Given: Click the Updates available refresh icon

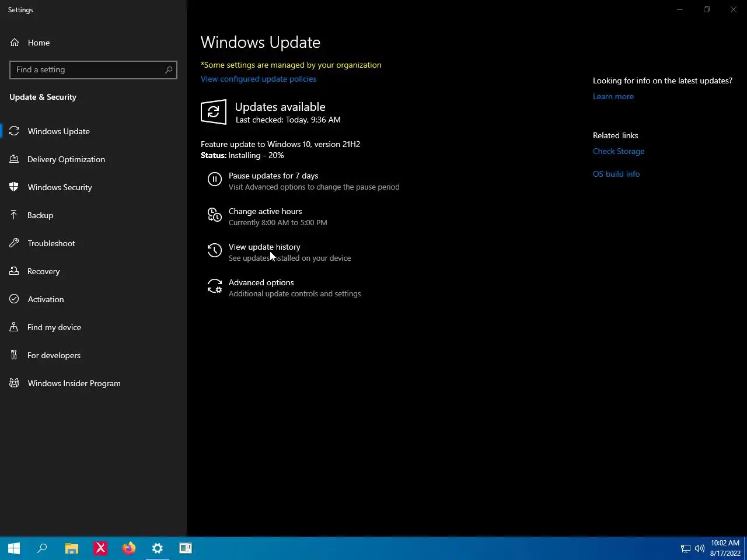Looking at the screenshot, I should tap(214, 112).
